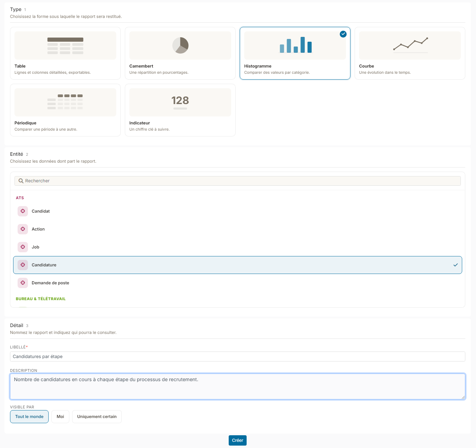
Task: Click into the Description text area
Action: pos(238,387)
